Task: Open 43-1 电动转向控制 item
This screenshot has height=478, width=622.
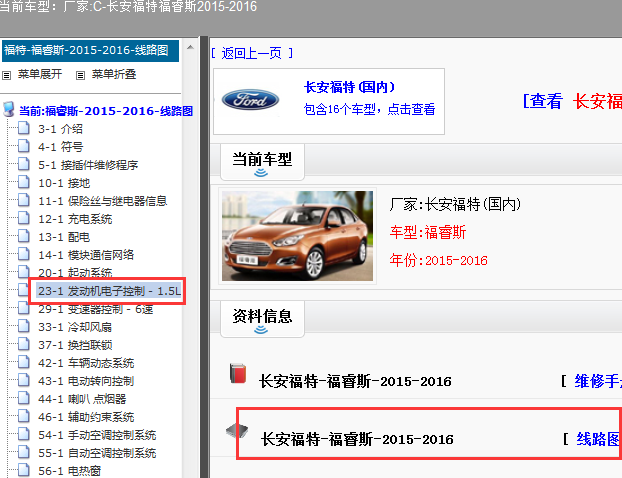Action: [x=86, y=381]
